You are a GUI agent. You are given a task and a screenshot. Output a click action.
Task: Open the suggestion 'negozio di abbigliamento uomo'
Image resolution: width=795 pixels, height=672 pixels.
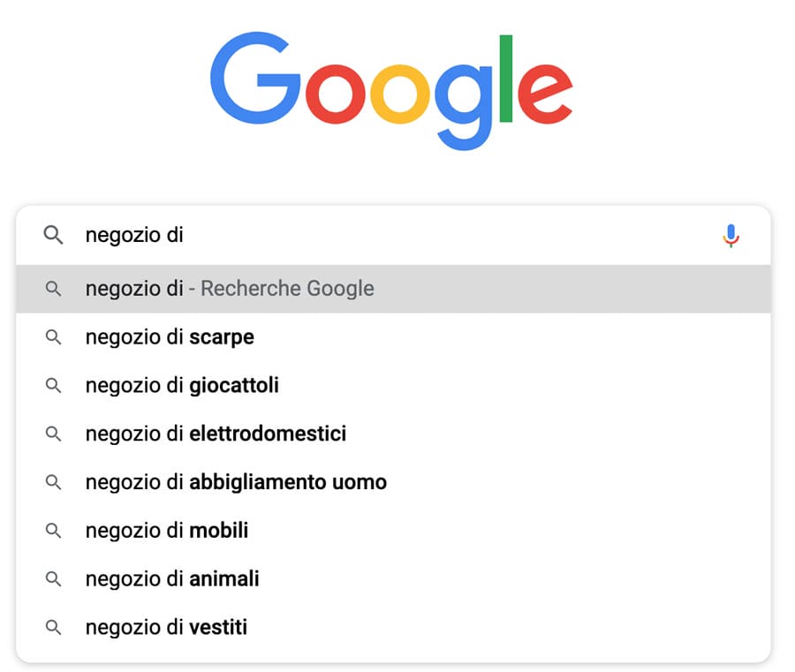(235, 482)
